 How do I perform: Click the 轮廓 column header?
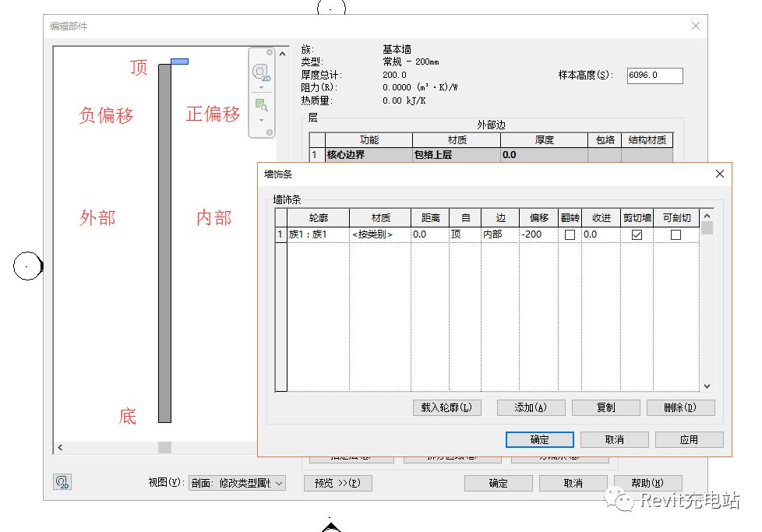coord(318,218)
